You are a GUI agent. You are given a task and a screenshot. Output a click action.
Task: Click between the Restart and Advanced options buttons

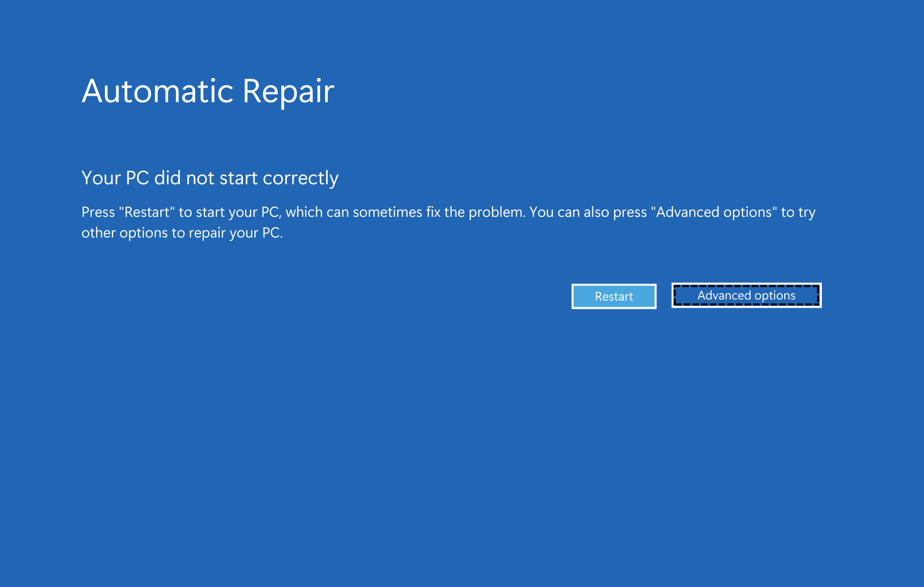(x=664, y=296)
